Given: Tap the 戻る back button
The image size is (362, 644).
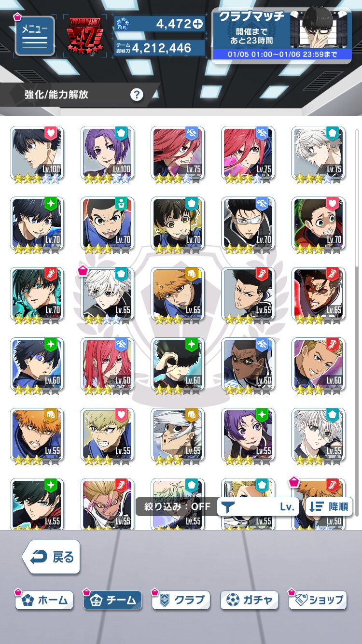Looking at the screenshot, I should (51, 557).
